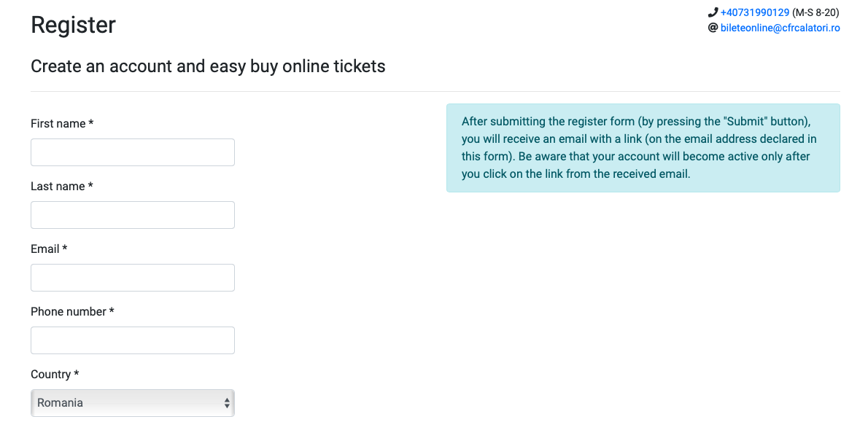The image size is (868, 422).
Task: Click the "Country *" label
Action: [x=55, y=375]
